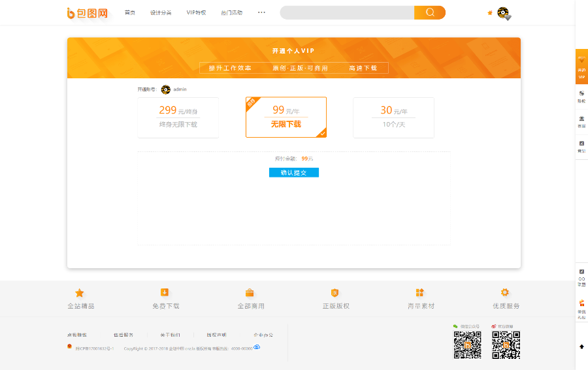The image size is (588, 370).
Task: Open the user avatar menu in header
Action: (503, 13)
